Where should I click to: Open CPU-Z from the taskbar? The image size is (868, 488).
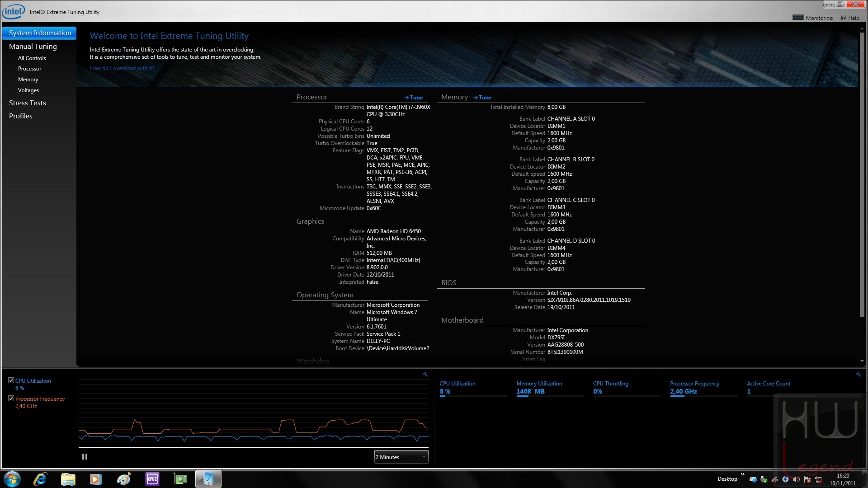(152, 479)
